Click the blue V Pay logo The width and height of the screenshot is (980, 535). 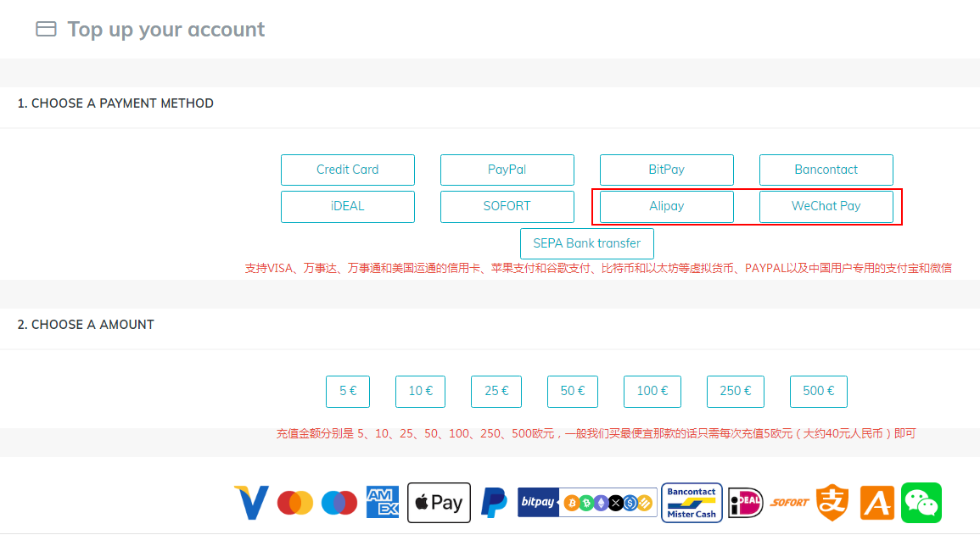(x=251, y=503)
